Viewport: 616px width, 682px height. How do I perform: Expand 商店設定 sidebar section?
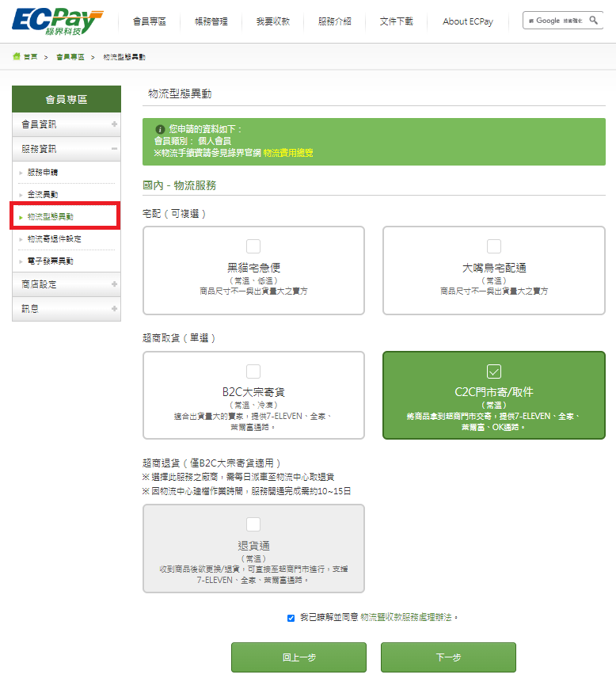(67, 284)
